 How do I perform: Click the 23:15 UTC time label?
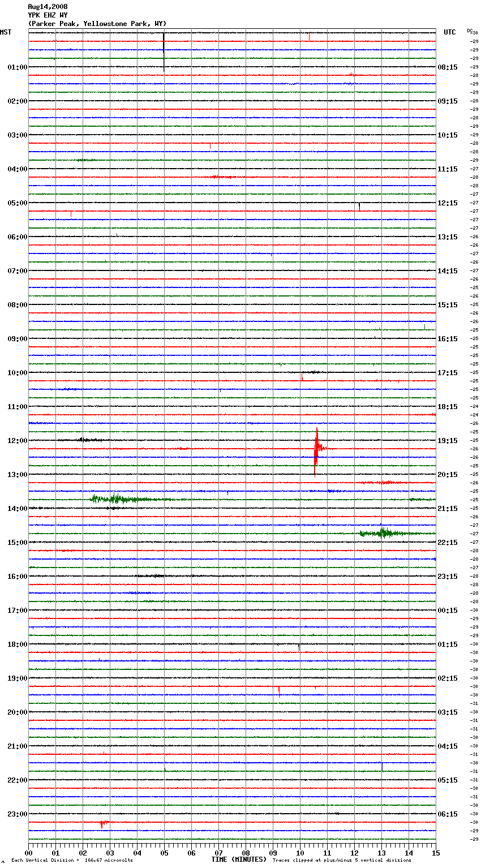[x=448, y=577]
